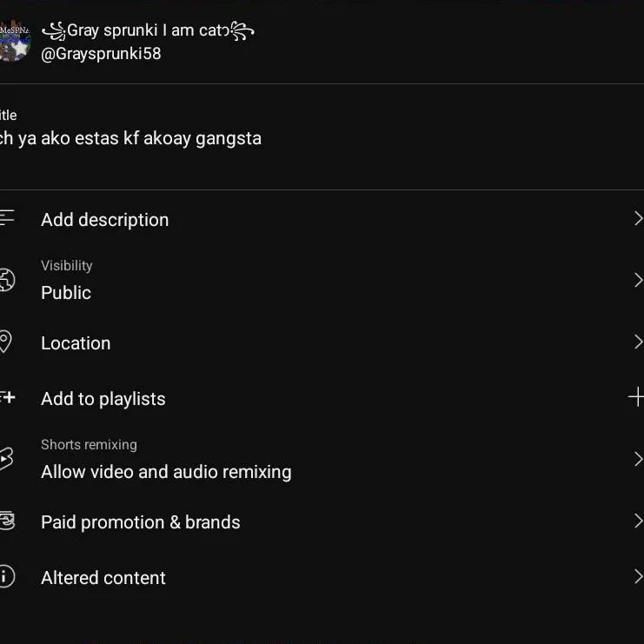
Task: Expand the Location chevron arrow
Action: tap(638, 342)
